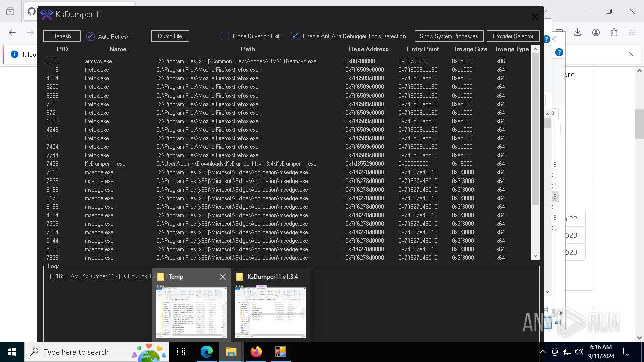The width and height of the screenshot is (644, 362).
Task: Open the Windows Start menu
Action: pos(12,352)
